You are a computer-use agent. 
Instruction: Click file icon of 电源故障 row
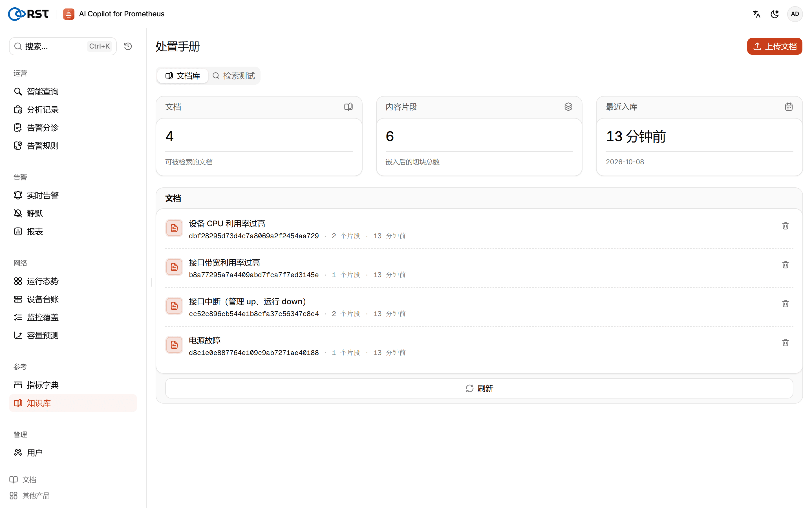[x=174, y=345]
